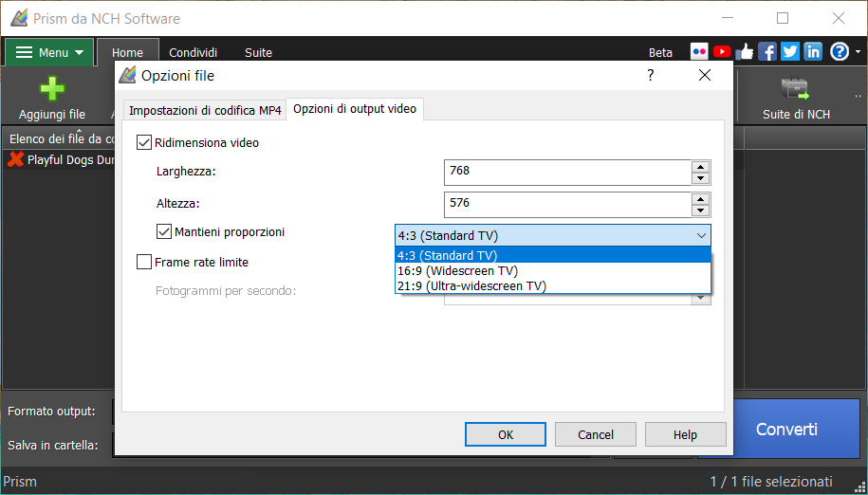Click the YouTube icon
868x495 pixels.
[x=722, y=52]
